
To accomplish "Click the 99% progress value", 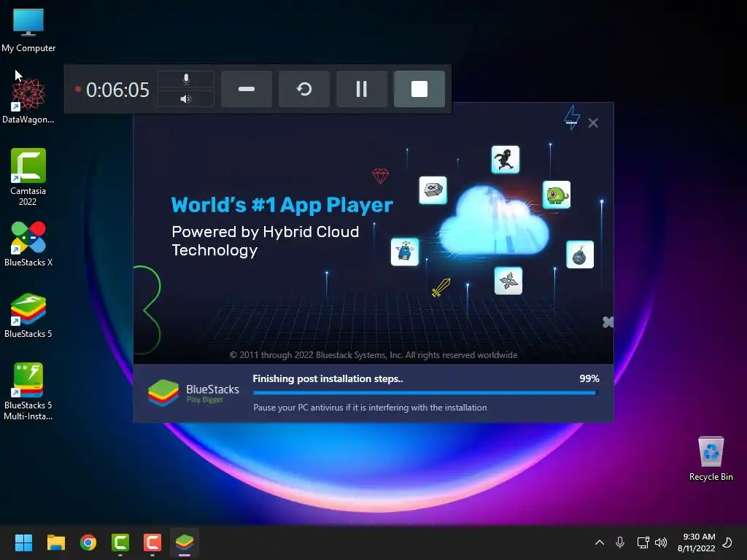I will [589, 378].
